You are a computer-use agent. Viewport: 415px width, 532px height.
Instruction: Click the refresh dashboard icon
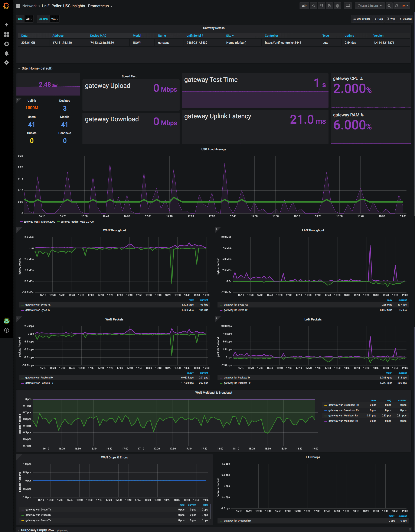pos(397,6)
